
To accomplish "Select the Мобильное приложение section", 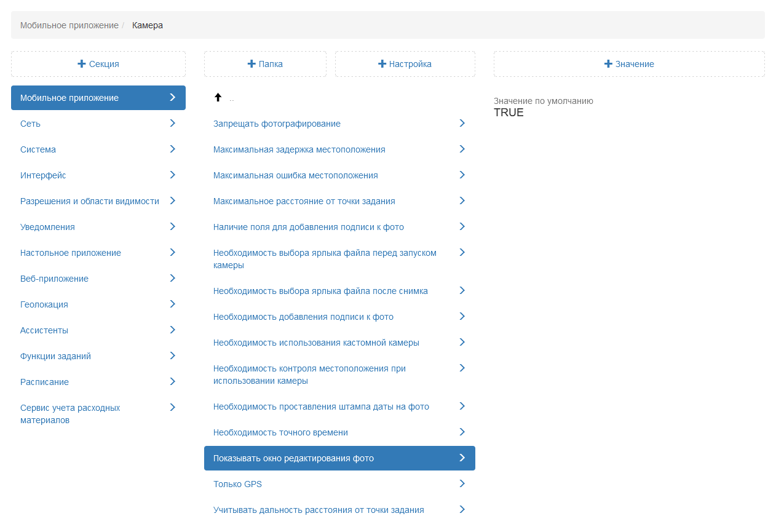I will pos(98,98).
